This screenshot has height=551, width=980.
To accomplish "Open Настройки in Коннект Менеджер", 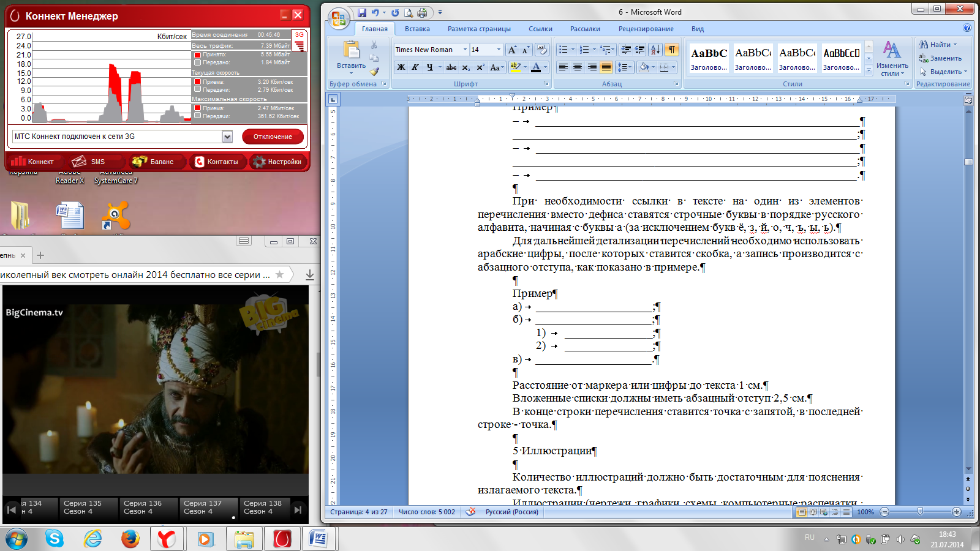I will pyautogui.click(x=277, y=162).
